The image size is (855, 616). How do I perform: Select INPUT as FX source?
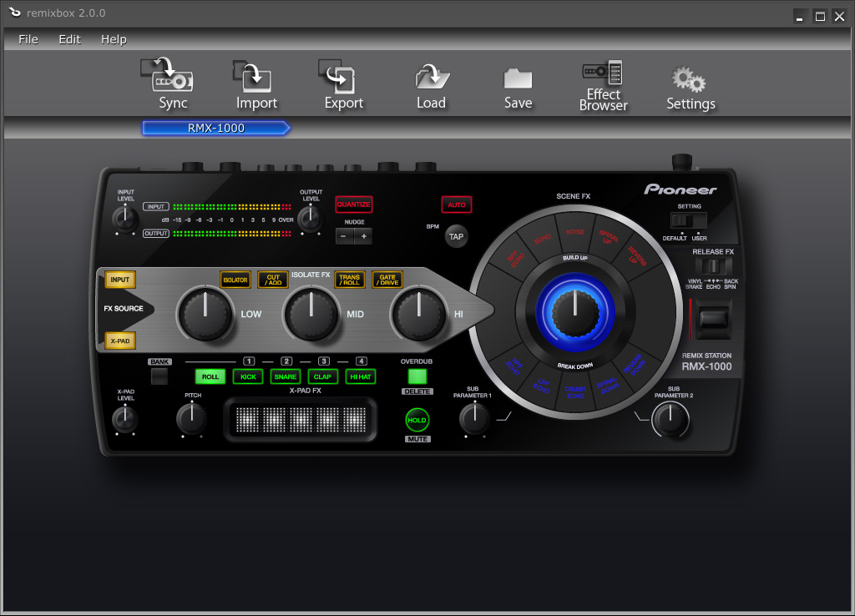point(120,280)
